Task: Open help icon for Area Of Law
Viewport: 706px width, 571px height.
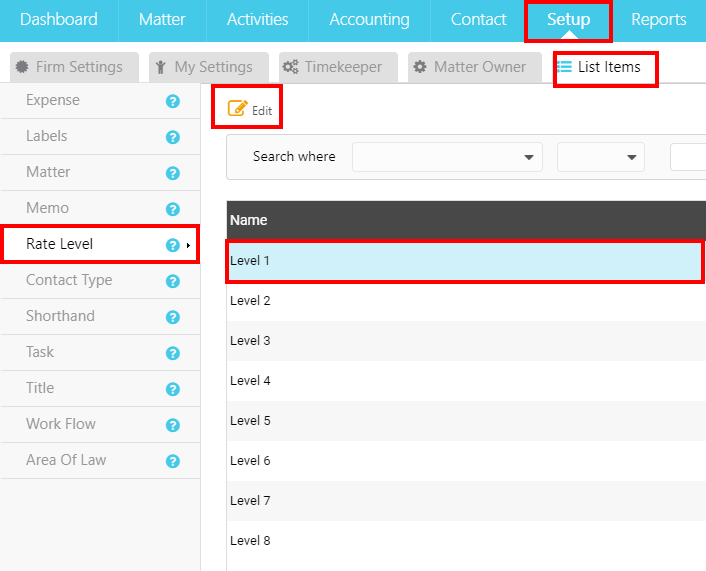Action: [172, 461]
